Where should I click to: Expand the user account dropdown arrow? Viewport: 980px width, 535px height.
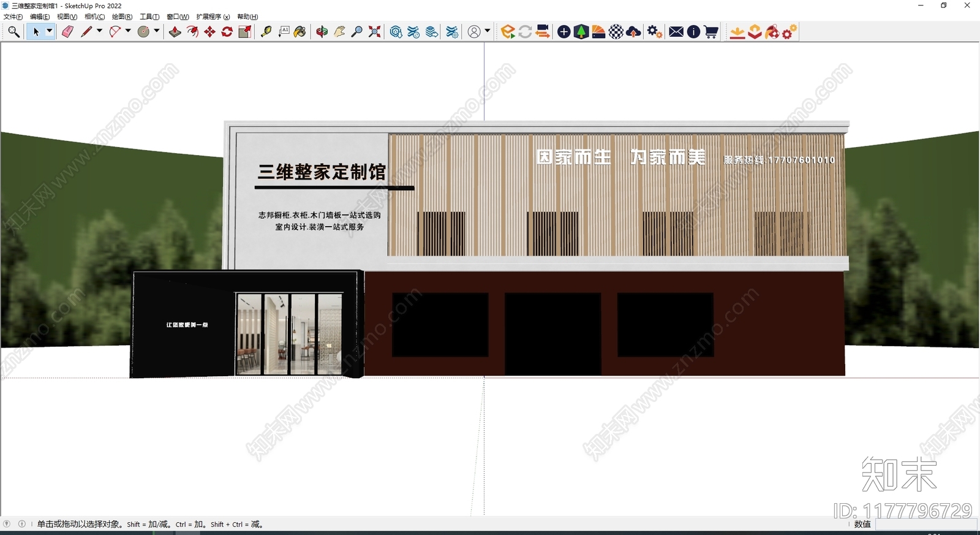click(x=488, y=31)
